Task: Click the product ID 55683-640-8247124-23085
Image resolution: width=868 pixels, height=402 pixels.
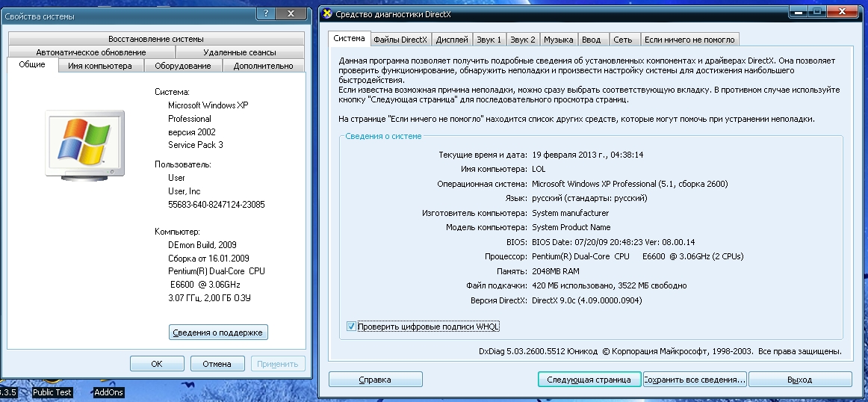Action: pyautogui.click(x=217, y=204)
